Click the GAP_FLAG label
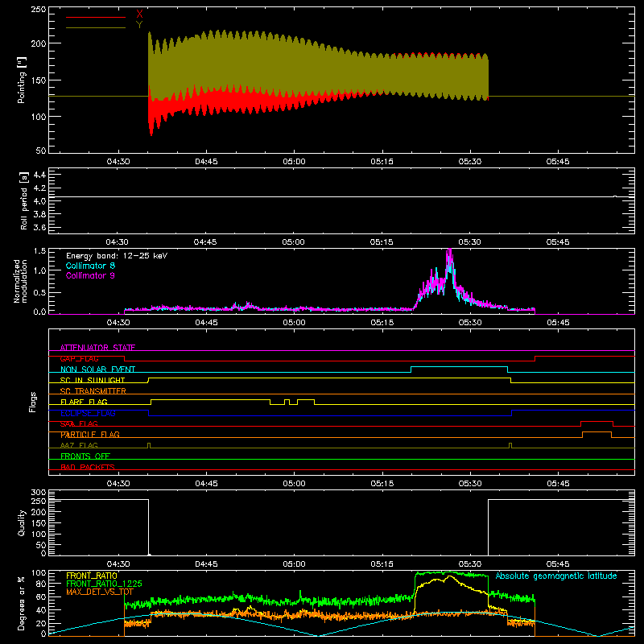 coord(79,358)
